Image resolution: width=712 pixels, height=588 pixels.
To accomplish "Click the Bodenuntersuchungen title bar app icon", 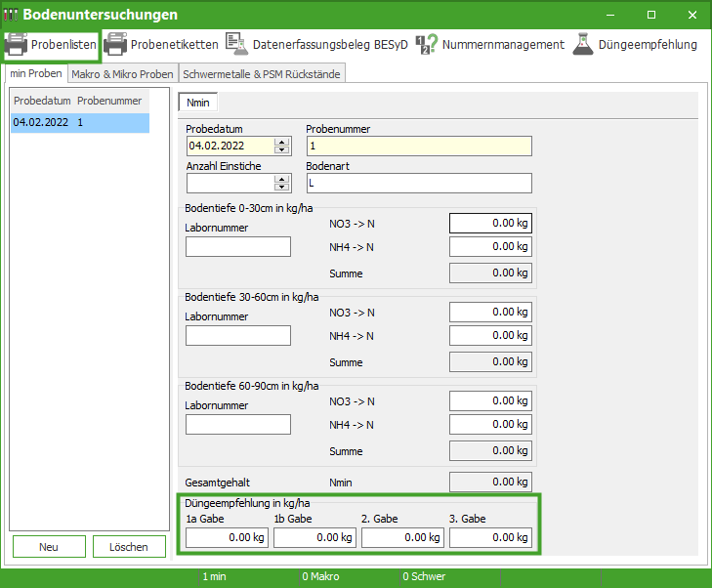I will pyautogui.click(x=12, y=15).
